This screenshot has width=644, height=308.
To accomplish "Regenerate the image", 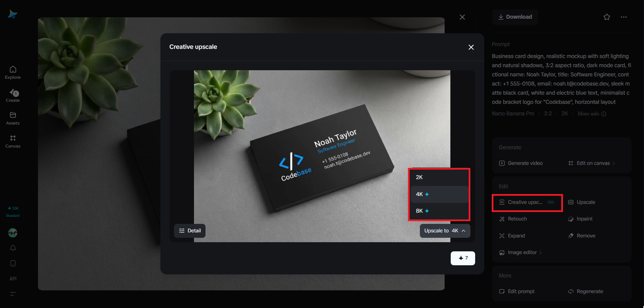I will [x=586, y=291].
